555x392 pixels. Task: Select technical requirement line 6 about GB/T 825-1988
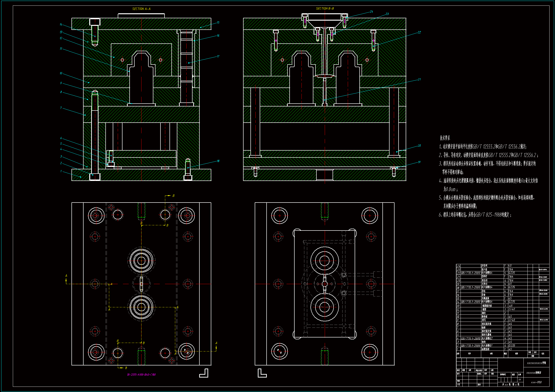pos(475,215)
